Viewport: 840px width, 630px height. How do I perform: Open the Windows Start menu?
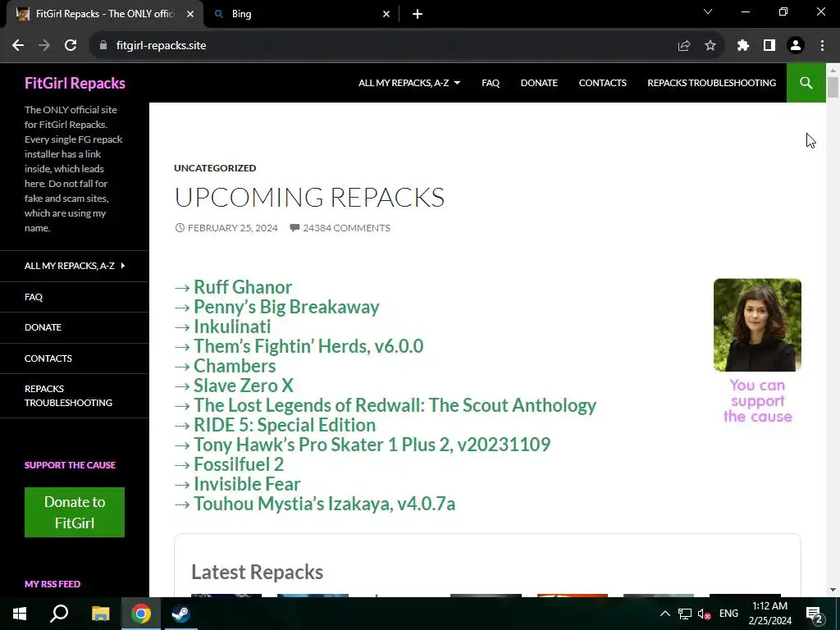20,614
